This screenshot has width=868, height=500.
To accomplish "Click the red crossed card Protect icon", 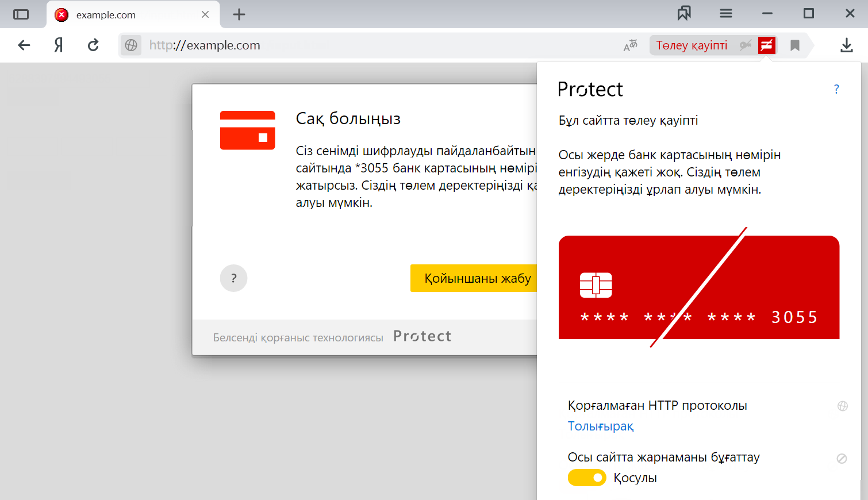I will [767, 45].
